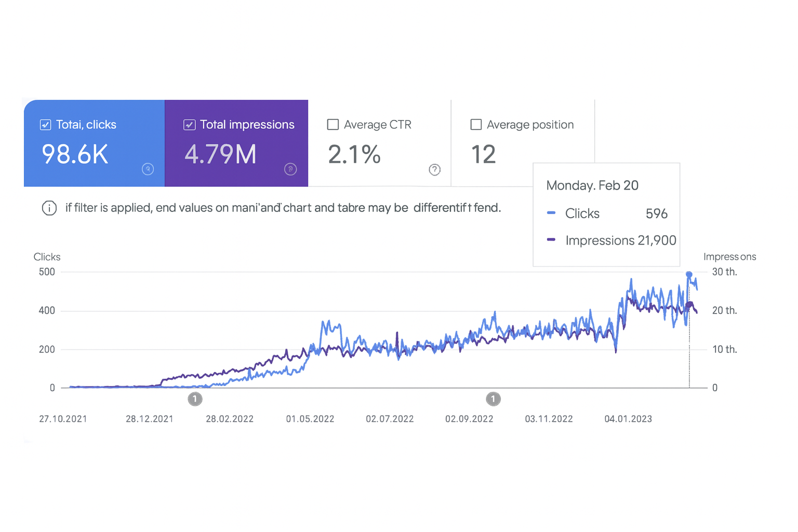Select the 2.1% Average CTR value
Screen dimensions: 798x532
tap(354, 154)
